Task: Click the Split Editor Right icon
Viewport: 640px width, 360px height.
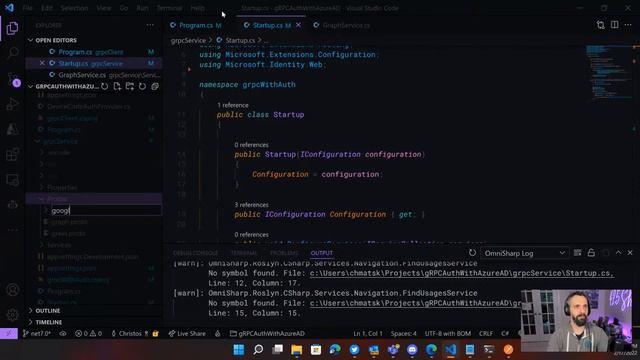Action: [x=614, y=25]
